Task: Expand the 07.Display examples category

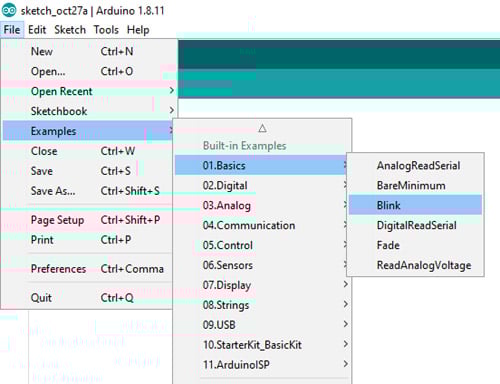Action: pyautogui.click(x=262, y=285)
